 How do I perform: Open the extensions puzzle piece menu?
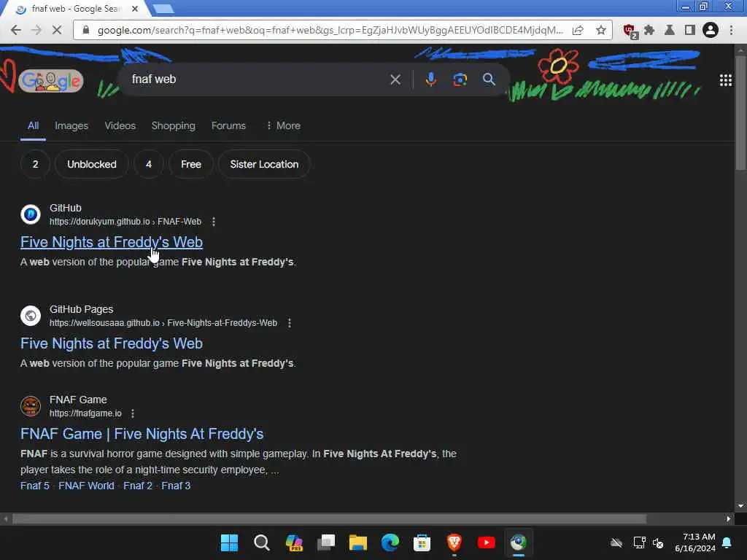tap(649, 30)
